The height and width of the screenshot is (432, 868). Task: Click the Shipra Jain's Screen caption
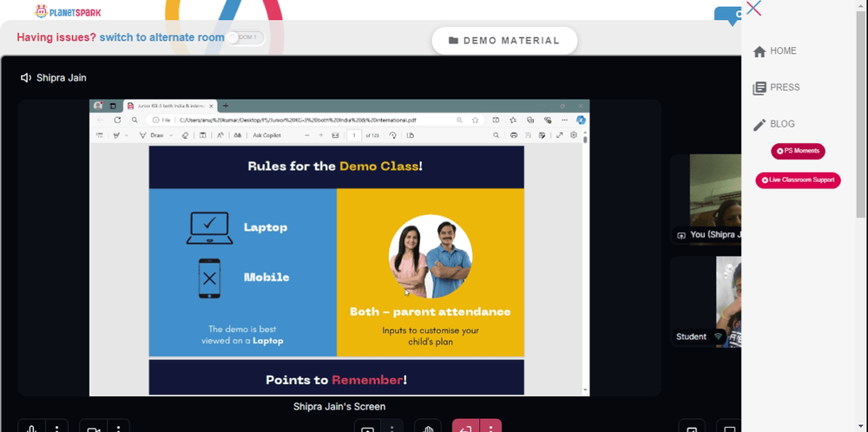point(339,407)
